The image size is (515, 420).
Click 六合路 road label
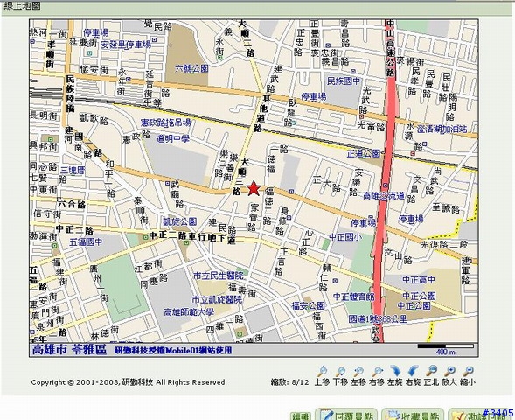pos(72,204)
